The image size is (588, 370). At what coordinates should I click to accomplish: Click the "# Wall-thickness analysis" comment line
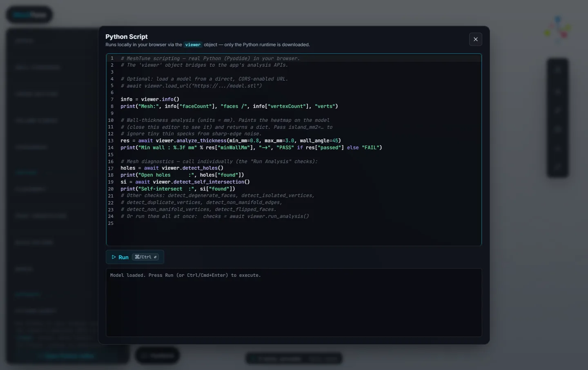coord(225,120)
